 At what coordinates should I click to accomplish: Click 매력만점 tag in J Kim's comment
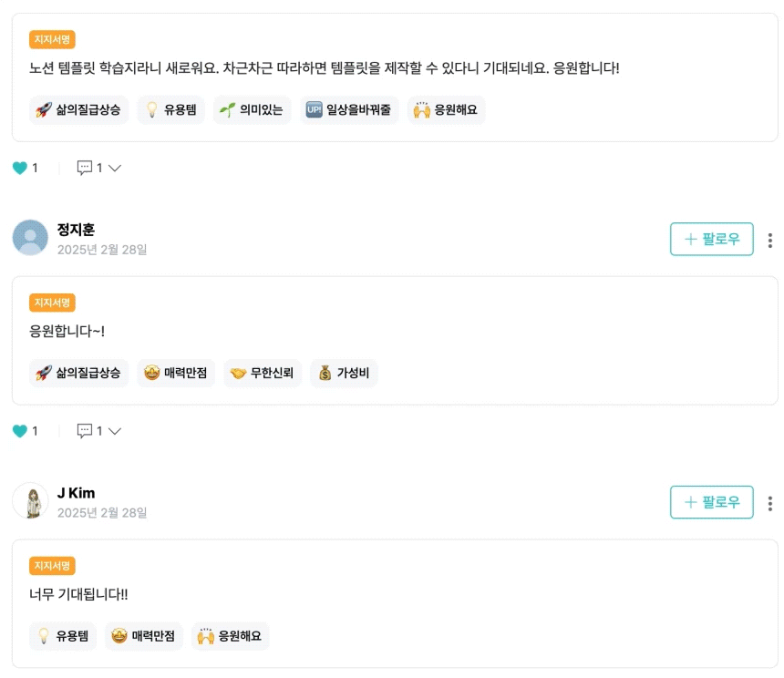pos(143,636)
